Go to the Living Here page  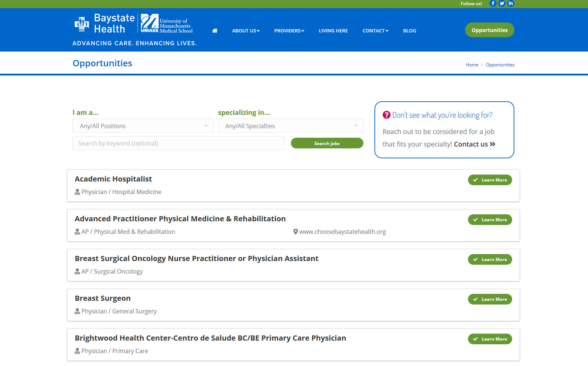[x=333, y=31]
